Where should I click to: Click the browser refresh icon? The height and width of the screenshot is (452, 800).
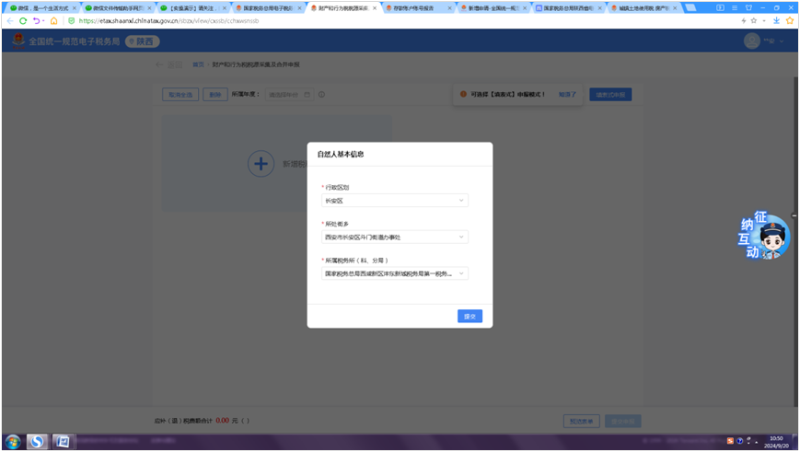(24, 21)
